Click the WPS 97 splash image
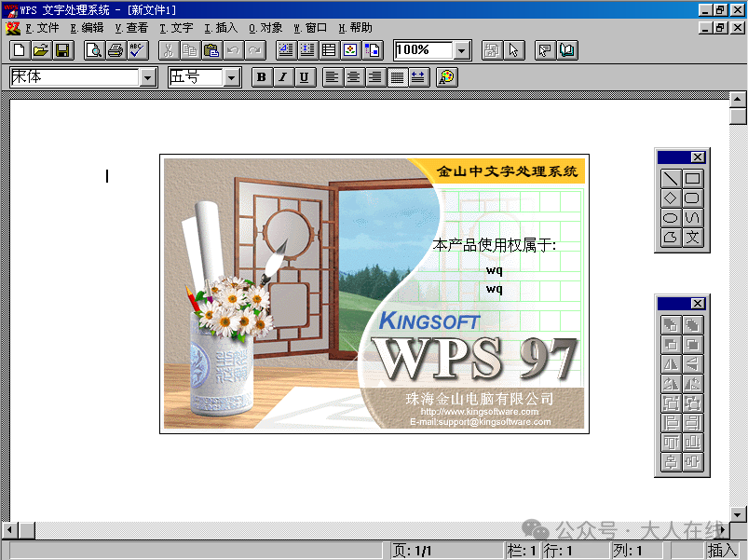Screen dimensions: 748x560 click(374, 294)
